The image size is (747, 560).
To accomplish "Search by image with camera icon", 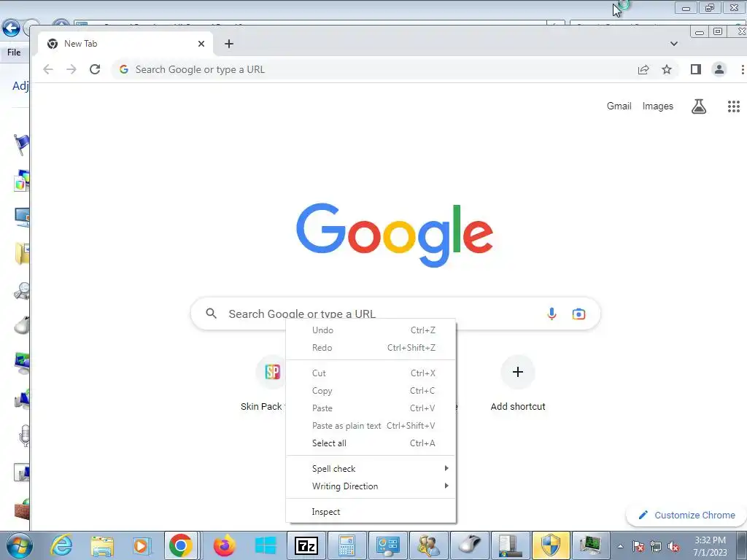I will (578, 314).
